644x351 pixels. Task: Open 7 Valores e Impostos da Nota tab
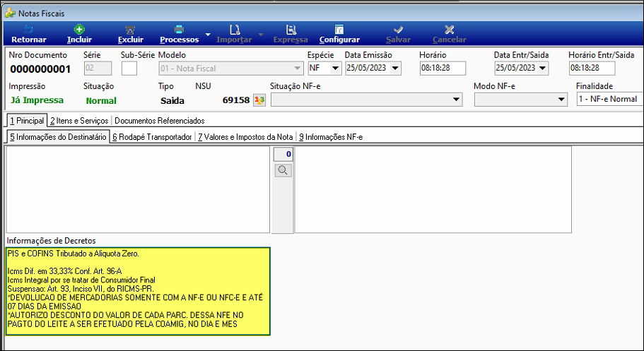245,137
